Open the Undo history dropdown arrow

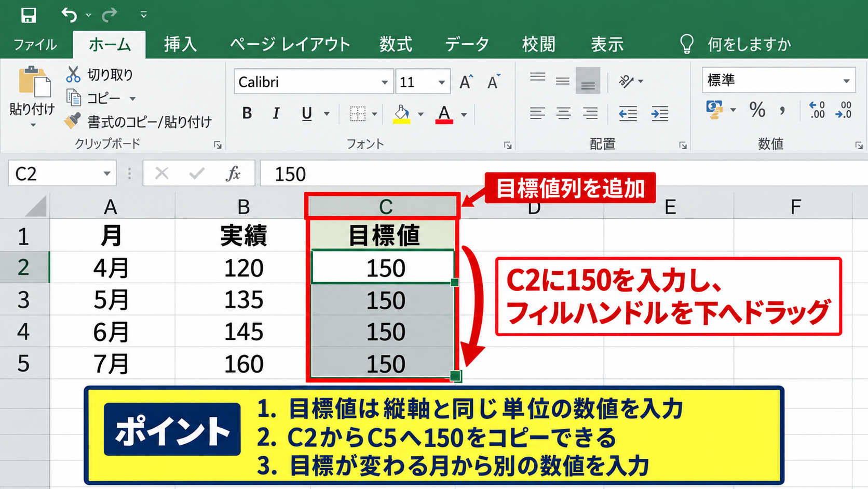[x=89, y=15]
